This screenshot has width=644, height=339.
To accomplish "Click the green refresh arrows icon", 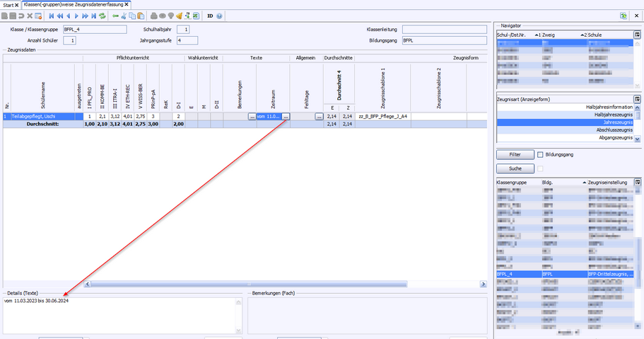I will [103, 15].
